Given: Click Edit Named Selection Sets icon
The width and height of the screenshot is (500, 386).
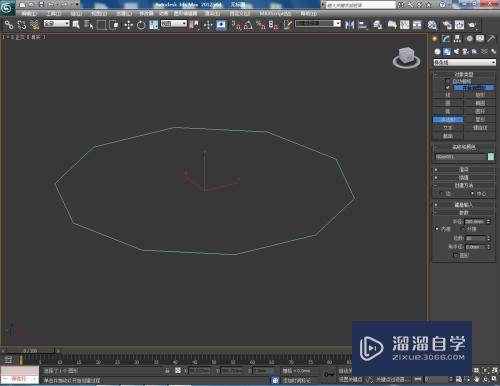Looking at the screenshot, I should coord(287,25).
